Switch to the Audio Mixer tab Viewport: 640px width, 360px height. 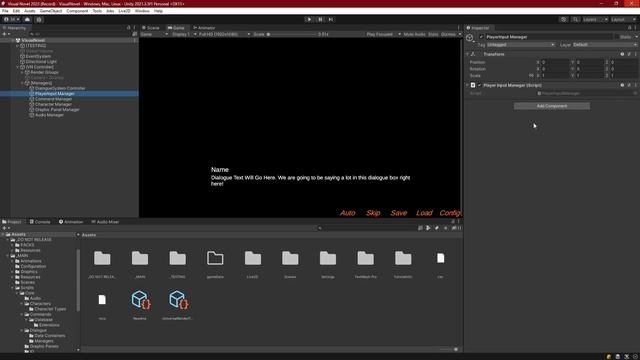[x=105, y=222]
